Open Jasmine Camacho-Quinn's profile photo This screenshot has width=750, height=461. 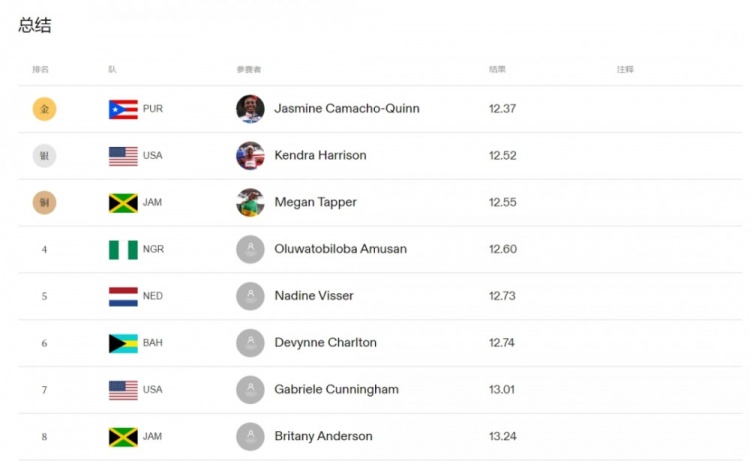pyautogui.click(x=250, y=109)
